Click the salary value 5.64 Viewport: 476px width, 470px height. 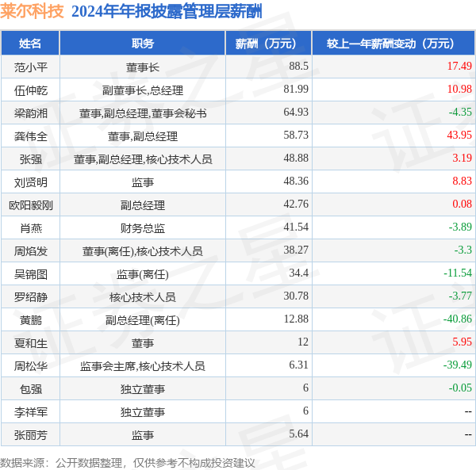point(298,434)
